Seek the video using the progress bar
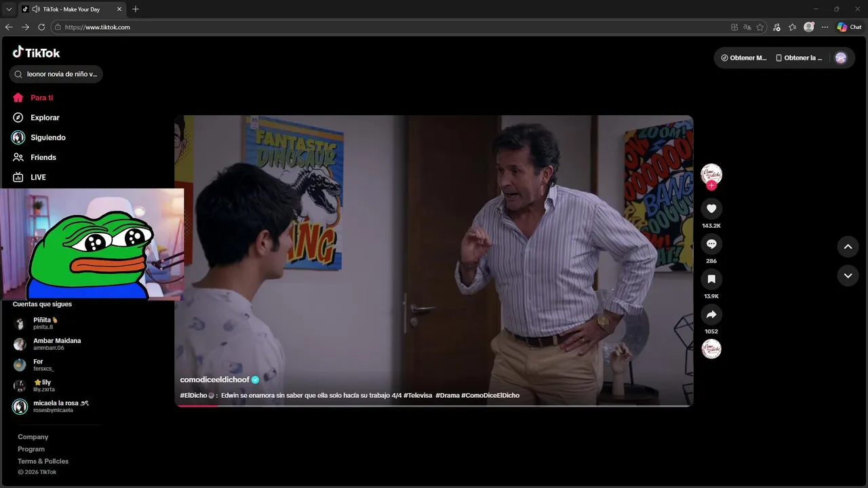The width and height of the screenshot is (868, 488). (x=434, y=405)
